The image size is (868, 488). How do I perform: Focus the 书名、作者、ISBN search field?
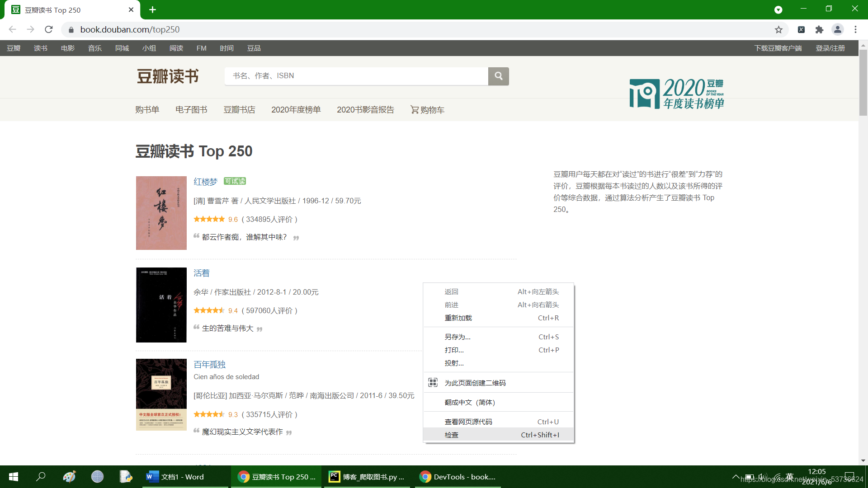[356, 76]
